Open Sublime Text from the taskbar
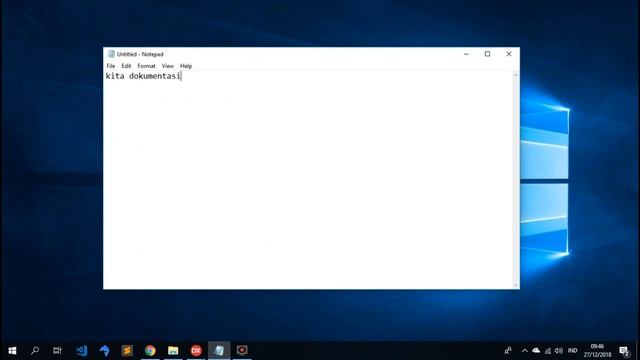The image size is (640, 360). [127, 351]
